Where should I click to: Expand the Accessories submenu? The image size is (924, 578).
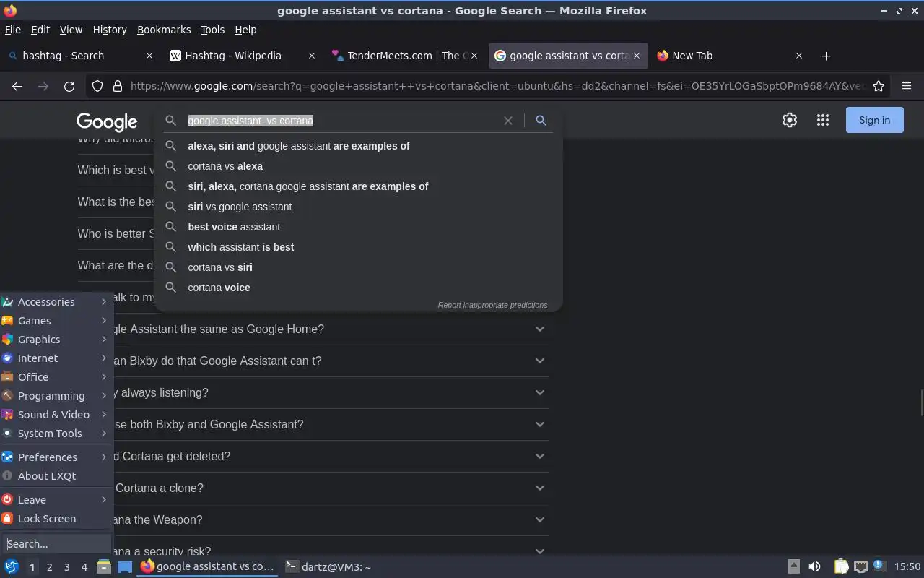tap(56, 302)
